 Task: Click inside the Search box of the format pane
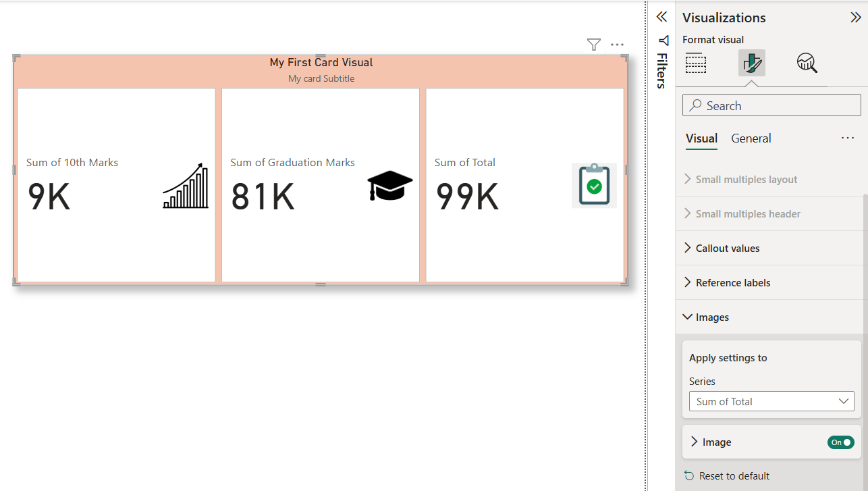coord(771,105)
